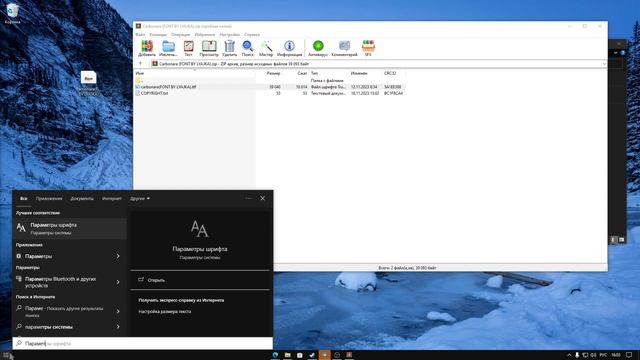Image resolution: width=640 pixels, height=360 pixels.
Task: Switch to the Интернет search tab
Action: pos(112,198)
